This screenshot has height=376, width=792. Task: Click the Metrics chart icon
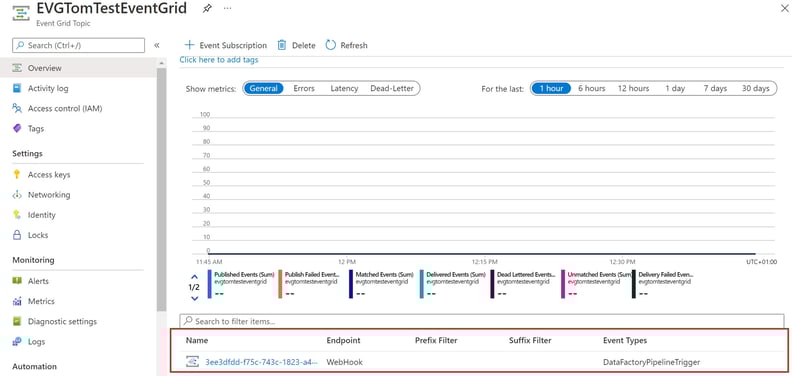(x=17, y=301)
